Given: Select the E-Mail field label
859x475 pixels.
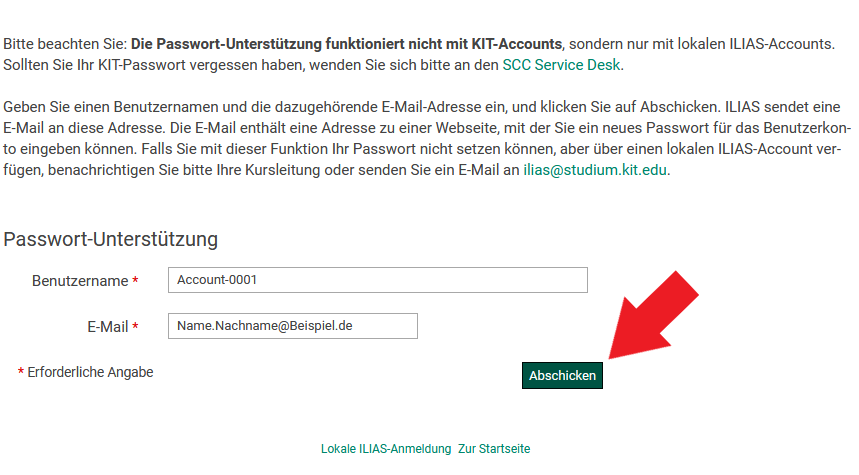Looking at the screenshot, I should [107, 327].
